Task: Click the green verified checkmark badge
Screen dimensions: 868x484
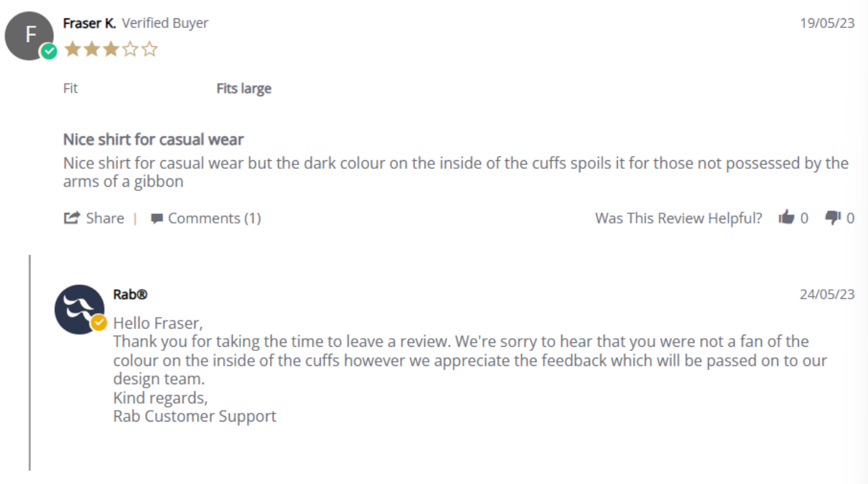Action: 49,52
